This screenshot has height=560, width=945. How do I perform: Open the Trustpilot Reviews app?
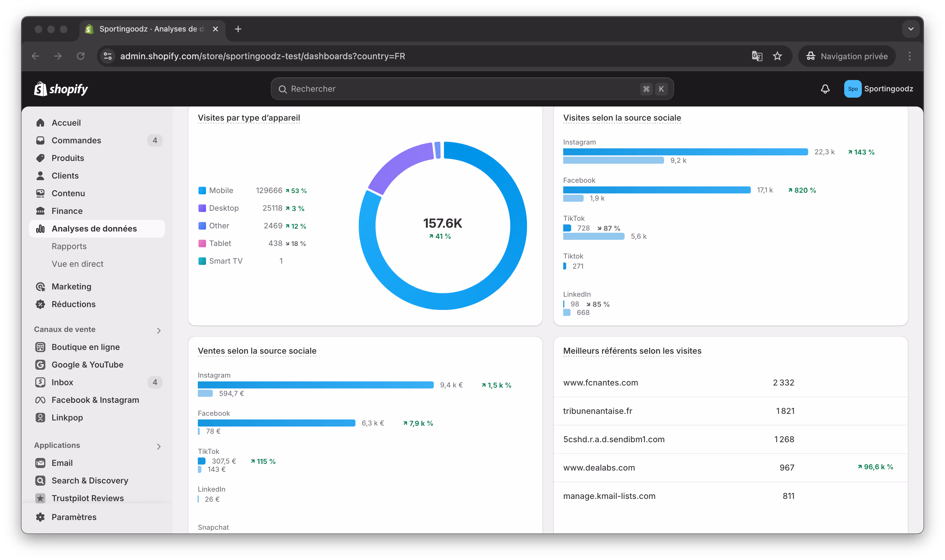pos(87,498)
